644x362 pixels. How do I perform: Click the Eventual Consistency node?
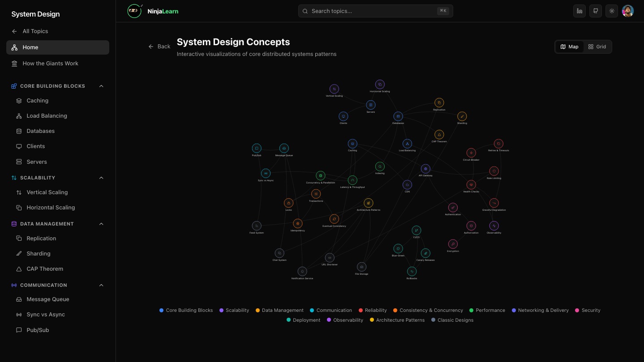[x=334, y=219]
